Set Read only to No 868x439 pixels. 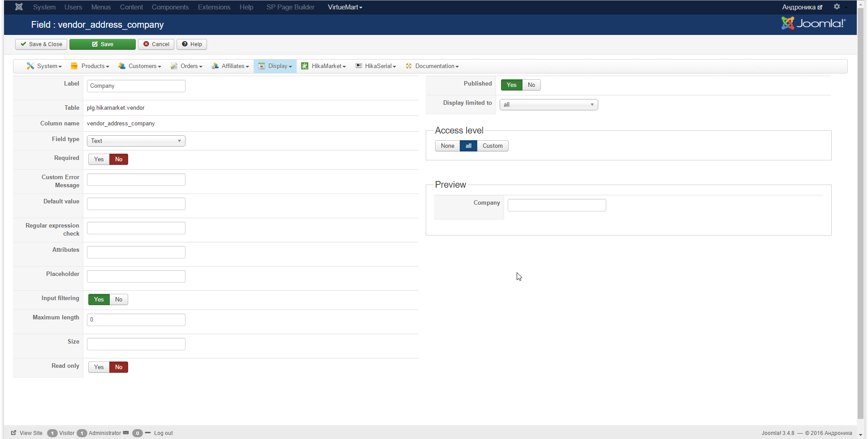(119, 367)
